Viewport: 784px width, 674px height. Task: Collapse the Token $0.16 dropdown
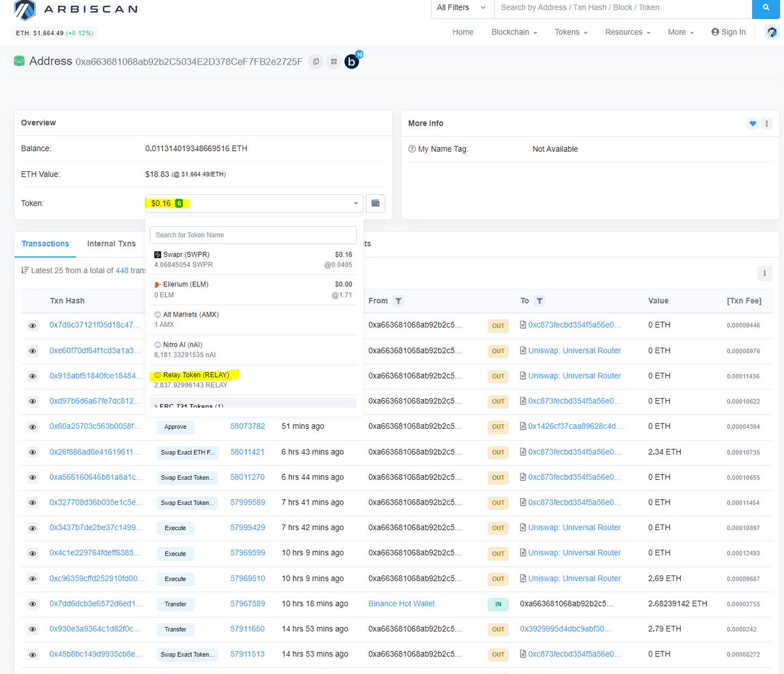point(254,203)
